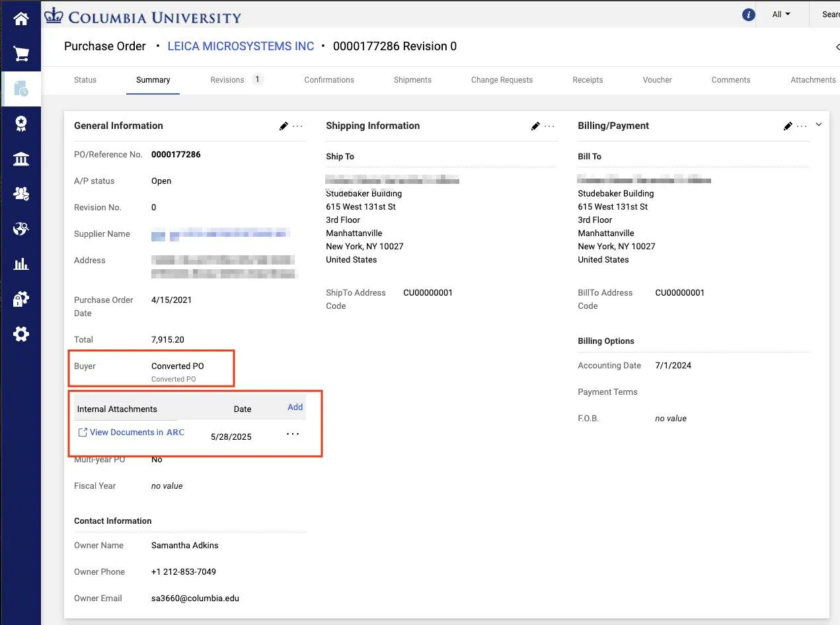
Task: Go to the Home icon in sidebar
Action: 20,19
